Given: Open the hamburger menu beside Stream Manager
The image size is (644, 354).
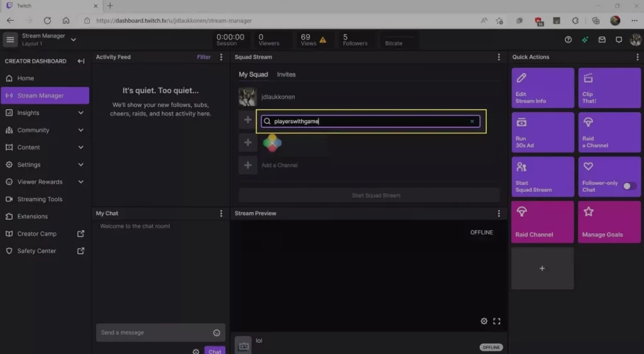Looking at the screenshot, I should click(x=10, y=40).
